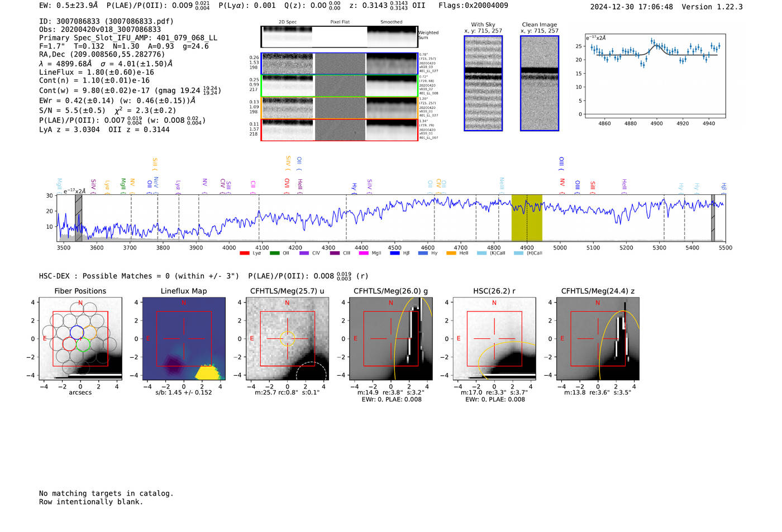This screenshot has height=532, width=782.
Task: Click the yellow highlighted band near 4900
Action: tap(527, 218)
